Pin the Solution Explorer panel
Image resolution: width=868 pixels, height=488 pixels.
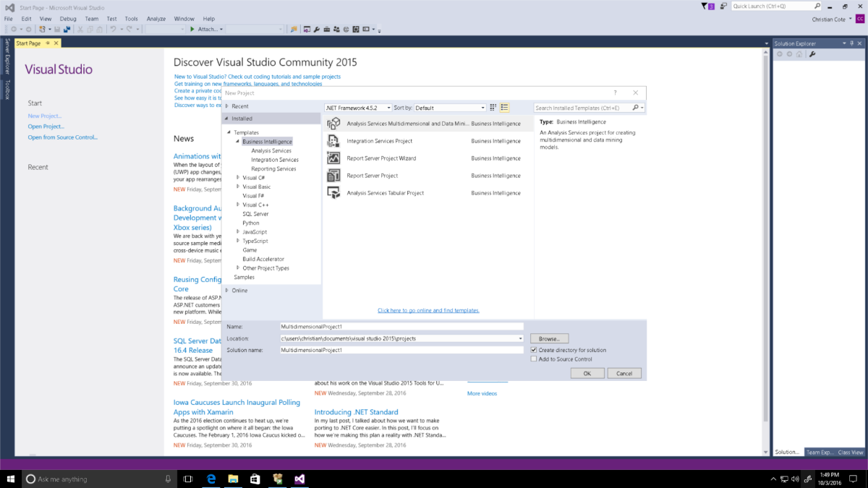click(852, 43)
